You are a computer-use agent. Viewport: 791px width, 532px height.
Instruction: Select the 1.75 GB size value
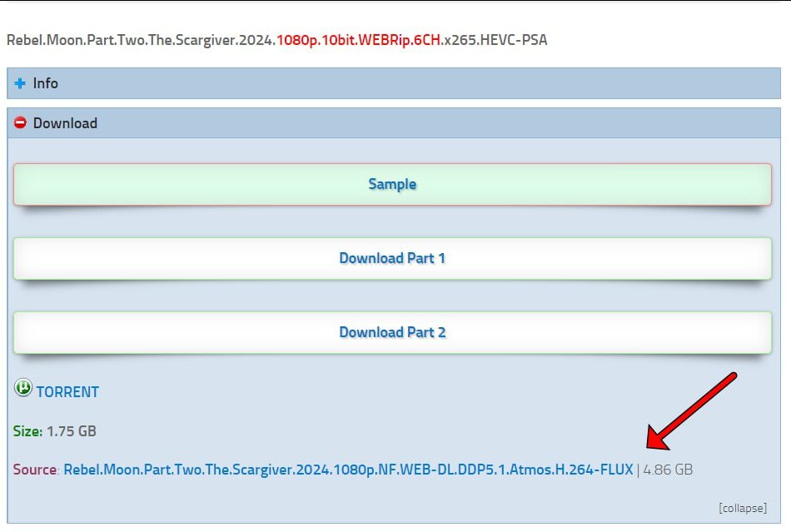click(x=72, y=431)
